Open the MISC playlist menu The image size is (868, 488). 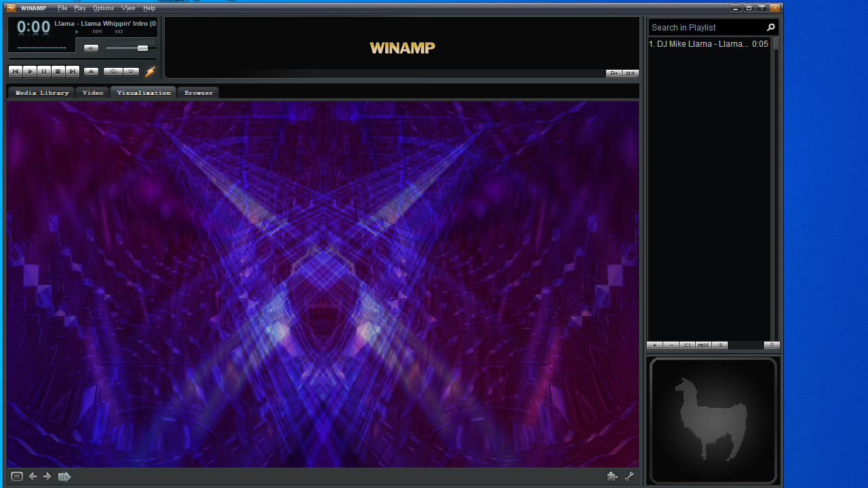coord(703,345)
